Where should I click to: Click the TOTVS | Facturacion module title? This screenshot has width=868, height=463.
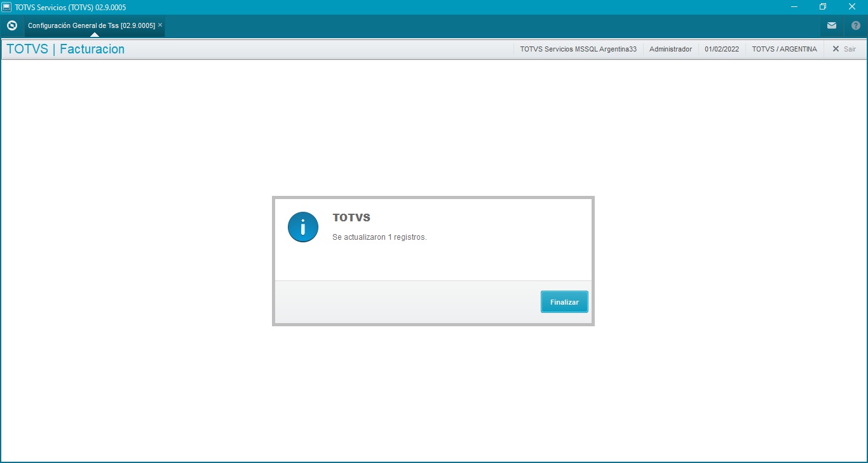[x=65, y=49]
